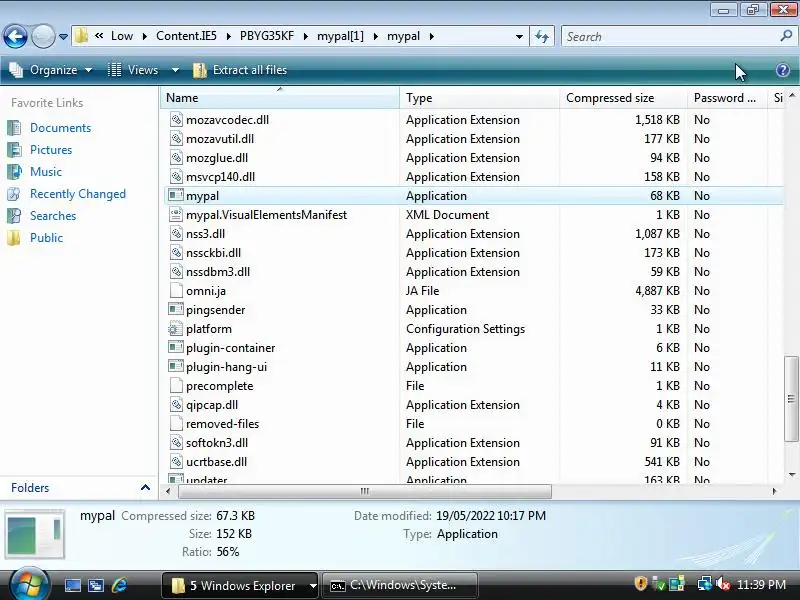Open Windows Explorer taskbar group

(240, 585)
